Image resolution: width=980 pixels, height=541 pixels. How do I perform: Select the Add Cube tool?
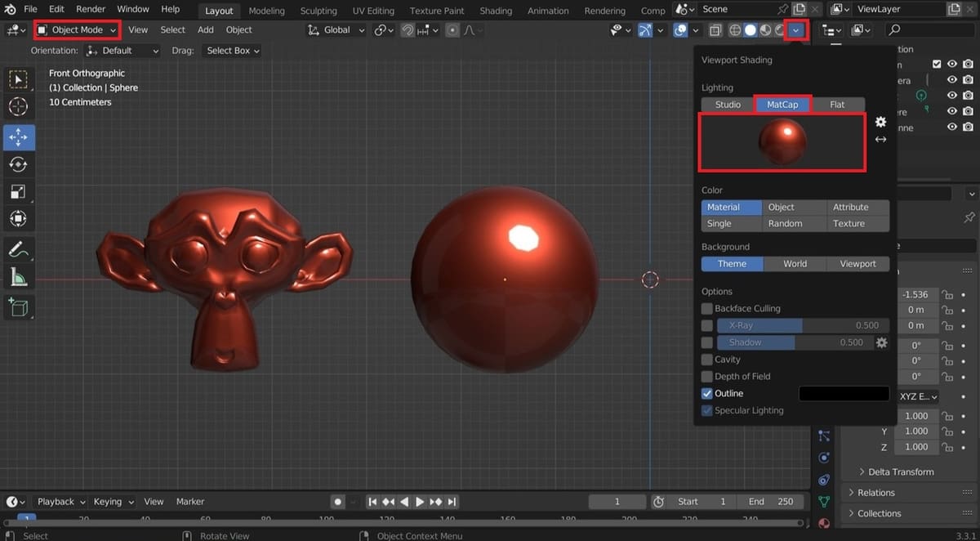17,307
